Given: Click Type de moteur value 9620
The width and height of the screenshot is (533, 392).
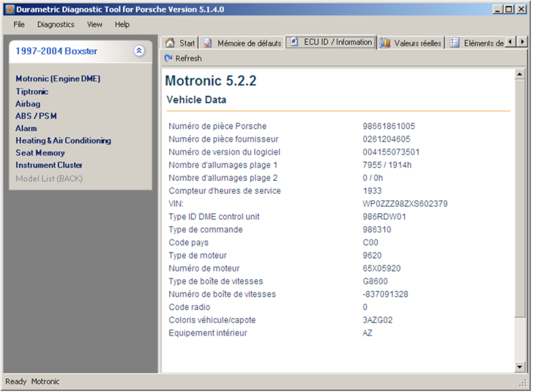Looking at the screenshot, I should [372, 256].
